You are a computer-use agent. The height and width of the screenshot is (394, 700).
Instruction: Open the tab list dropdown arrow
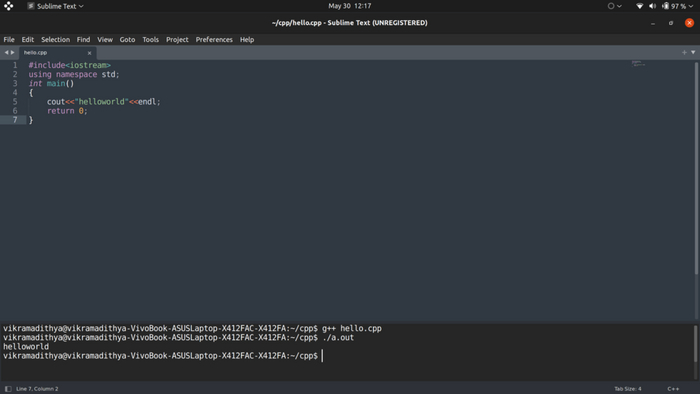point(693,52)
